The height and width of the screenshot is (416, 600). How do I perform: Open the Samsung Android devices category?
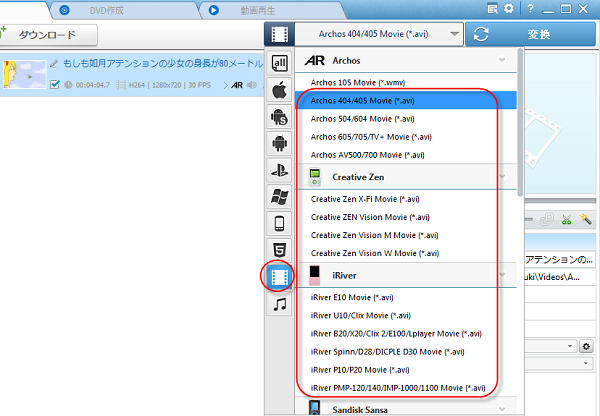[x=279, y=117]
